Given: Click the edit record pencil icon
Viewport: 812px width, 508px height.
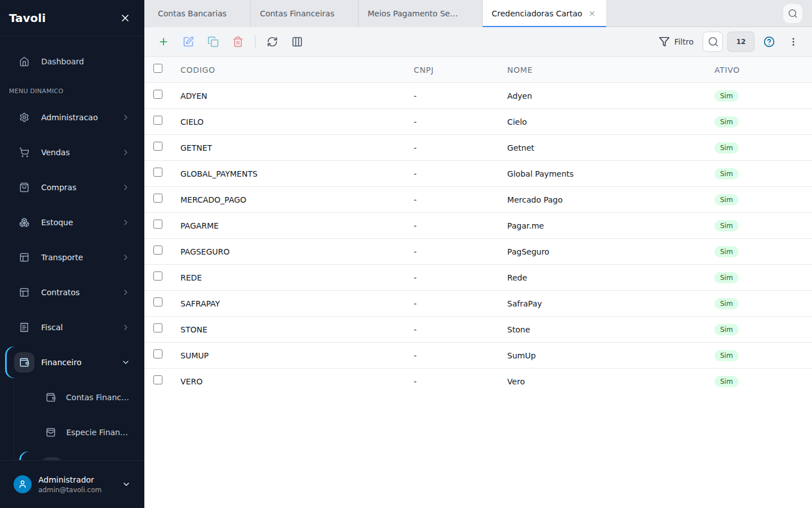Looking at the screenshot, I should coord(188,42).
